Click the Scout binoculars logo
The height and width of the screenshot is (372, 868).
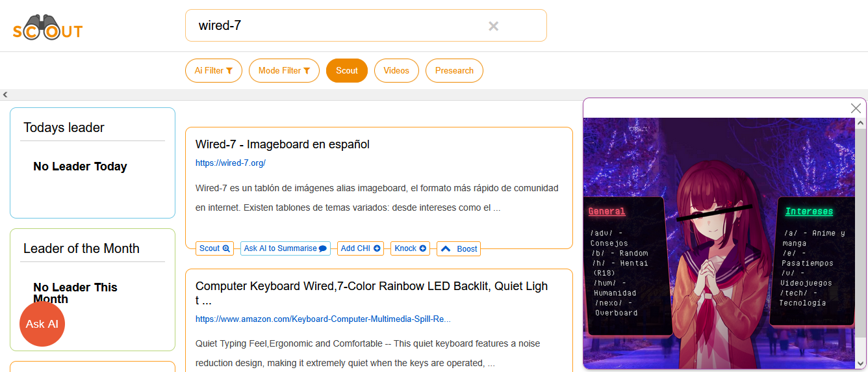[x=47, y=28]
